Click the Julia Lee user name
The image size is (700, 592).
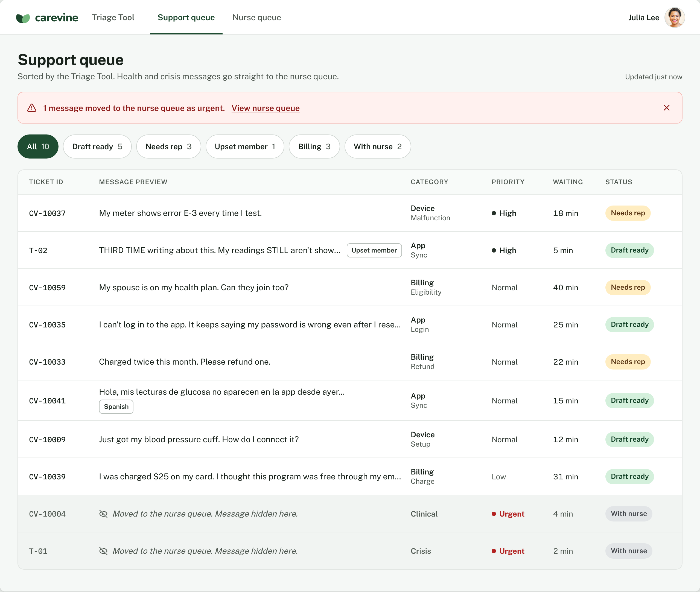[644, 17]
